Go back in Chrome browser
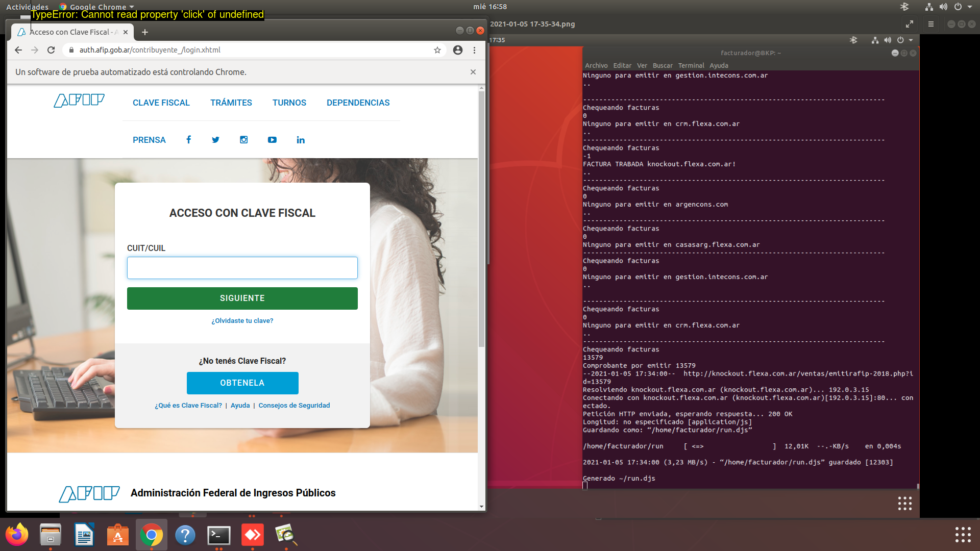This screenshot has width=980, height=551. [x=18, y=50]
